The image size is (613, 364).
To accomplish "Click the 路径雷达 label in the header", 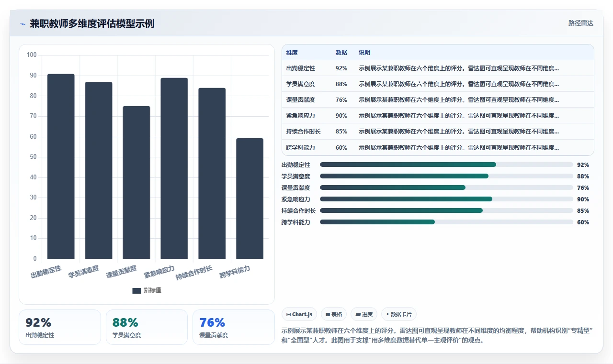I will click(580, 23).
